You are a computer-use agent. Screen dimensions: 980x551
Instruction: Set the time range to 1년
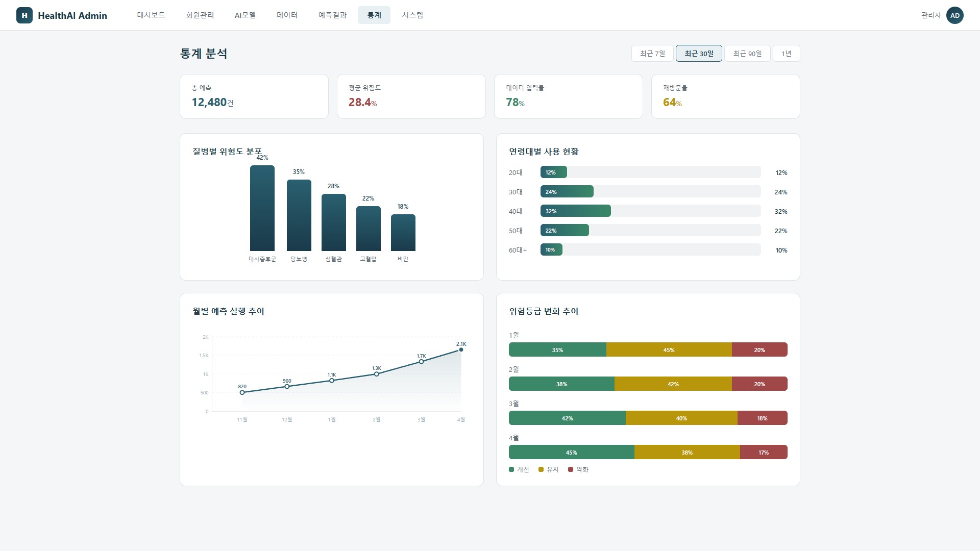coord(786,54)
